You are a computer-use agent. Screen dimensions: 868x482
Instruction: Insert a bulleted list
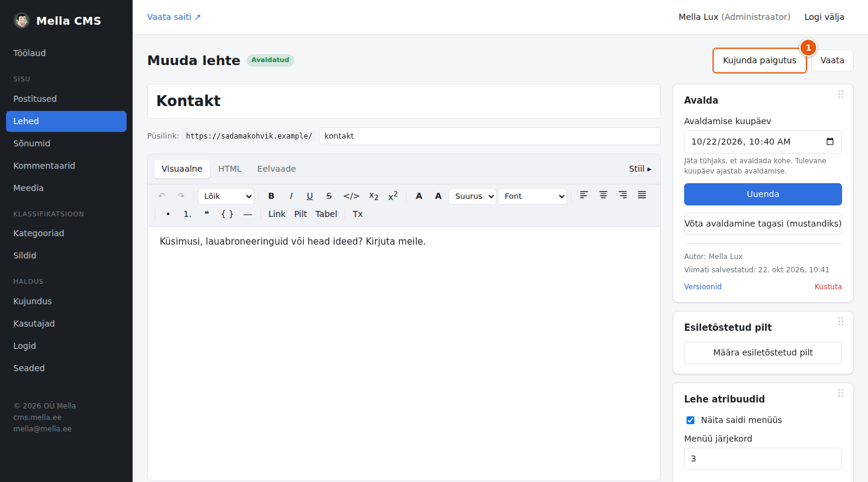pyautogui.click(x=168, y=214)
